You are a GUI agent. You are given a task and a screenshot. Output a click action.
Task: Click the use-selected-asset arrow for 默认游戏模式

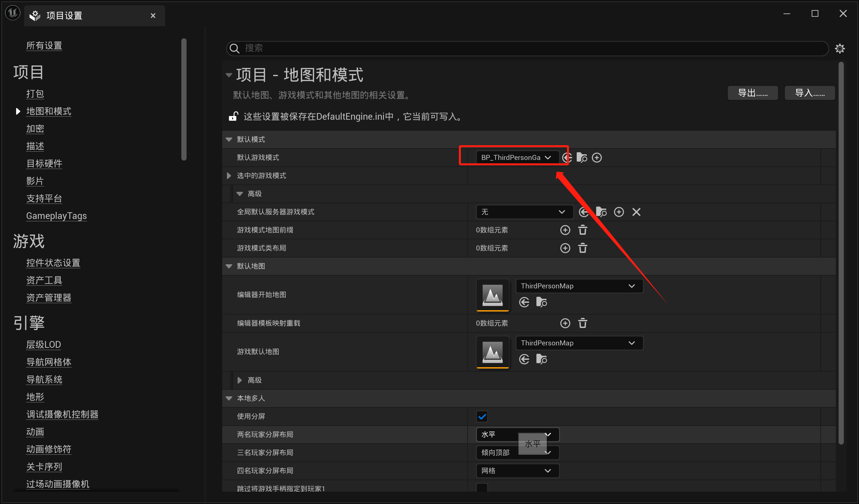point(567,157)
